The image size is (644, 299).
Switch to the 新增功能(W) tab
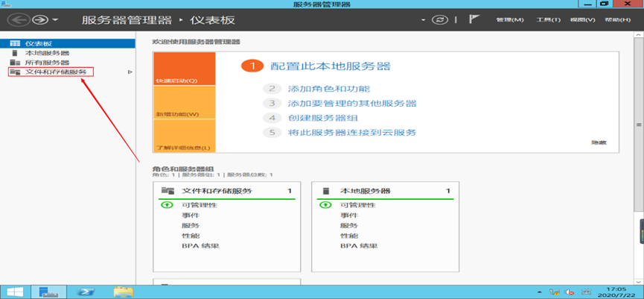click(x=184, y=102)
